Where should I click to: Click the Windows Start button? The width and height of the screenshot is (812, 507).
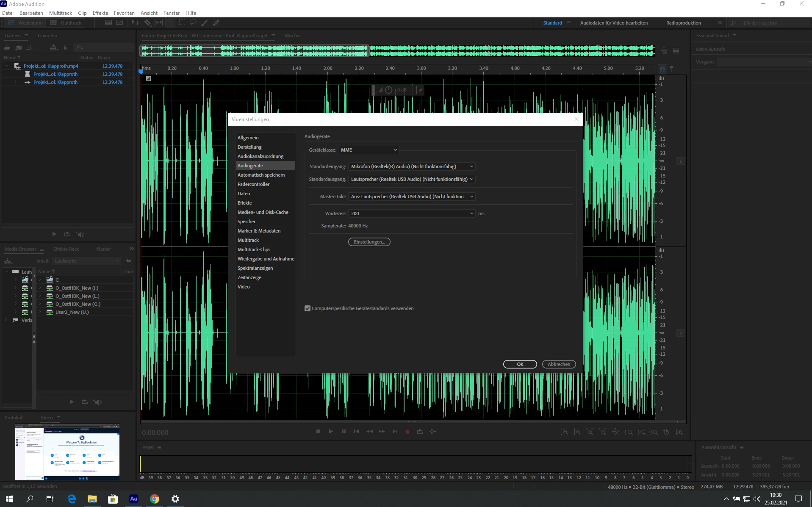click(x=9, y=499)
